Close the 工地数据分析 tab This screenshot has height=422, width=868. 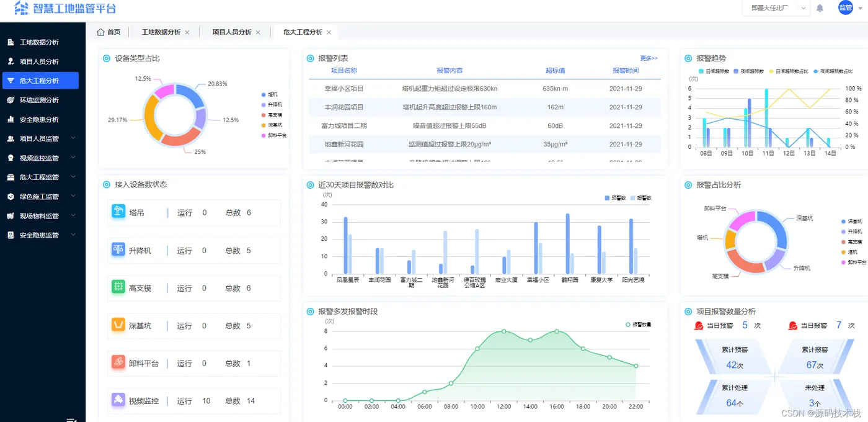point(187,32)
